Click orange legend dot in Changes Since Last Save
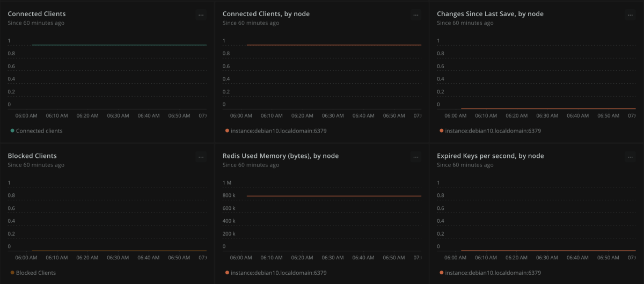This screenshot has height=284, width=644. (x=441, y=130)
